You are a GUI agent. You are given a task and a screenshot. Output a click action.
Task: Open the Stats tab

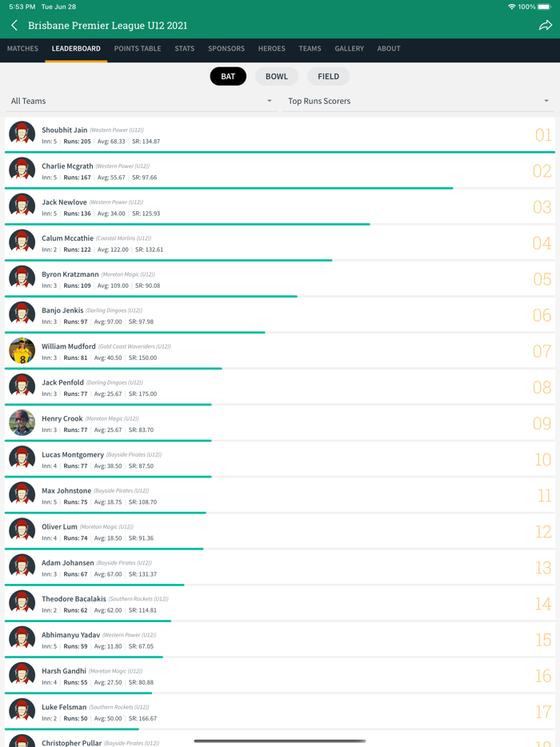[185, 49]
